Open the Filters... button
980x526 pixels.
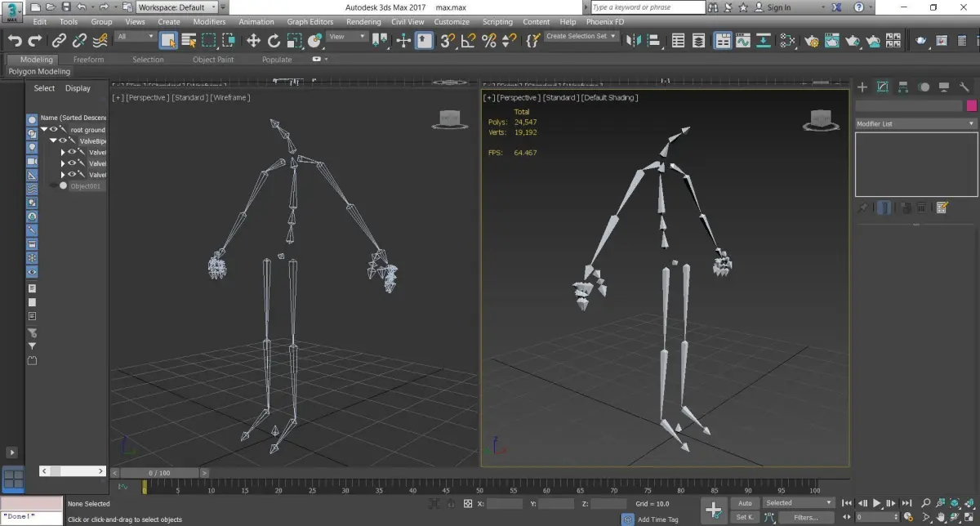point(805,517)
